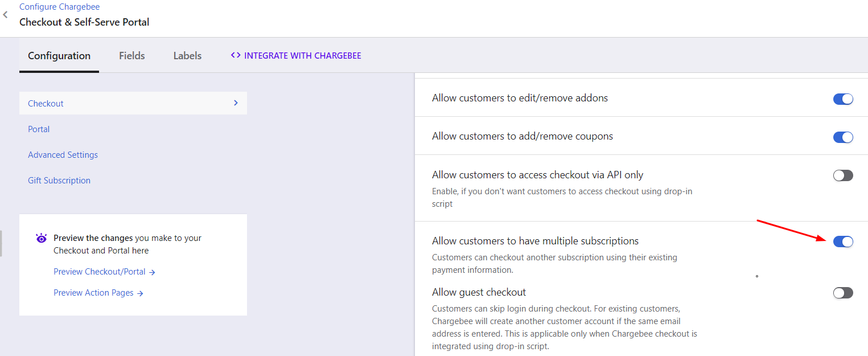Open the Labels tab

[187, 56]
